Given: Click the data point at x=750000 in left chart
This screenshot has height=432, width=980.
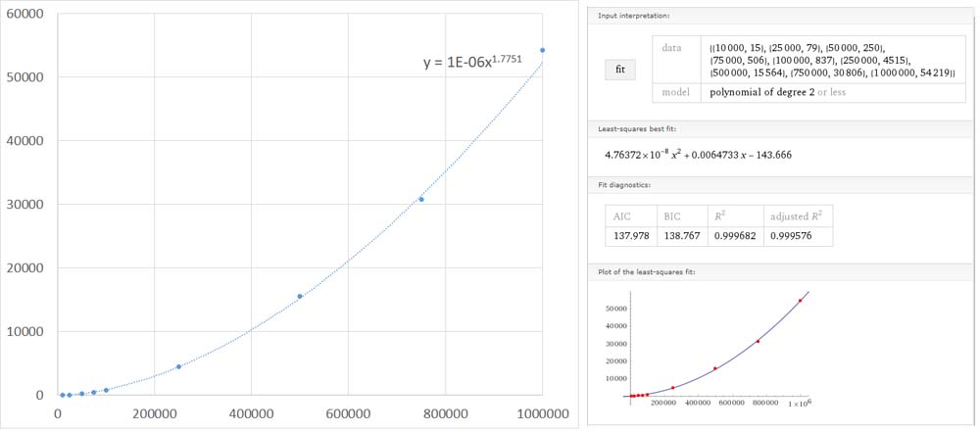Looking at the screenshot, I should 421,199.
